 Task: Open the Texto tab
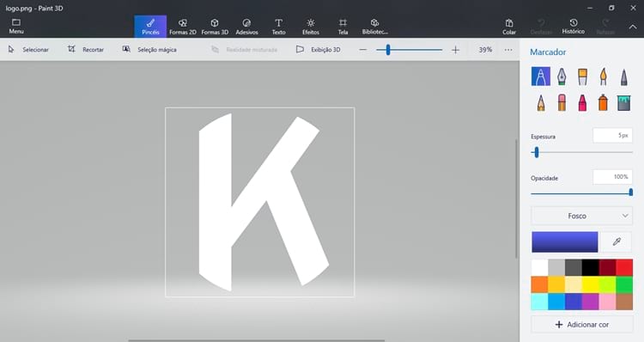[278, 27]
